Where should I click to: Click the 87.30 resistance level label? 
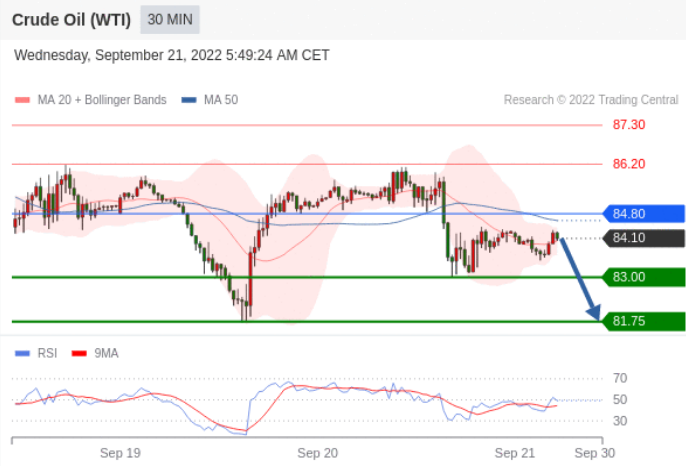point(629,125)
